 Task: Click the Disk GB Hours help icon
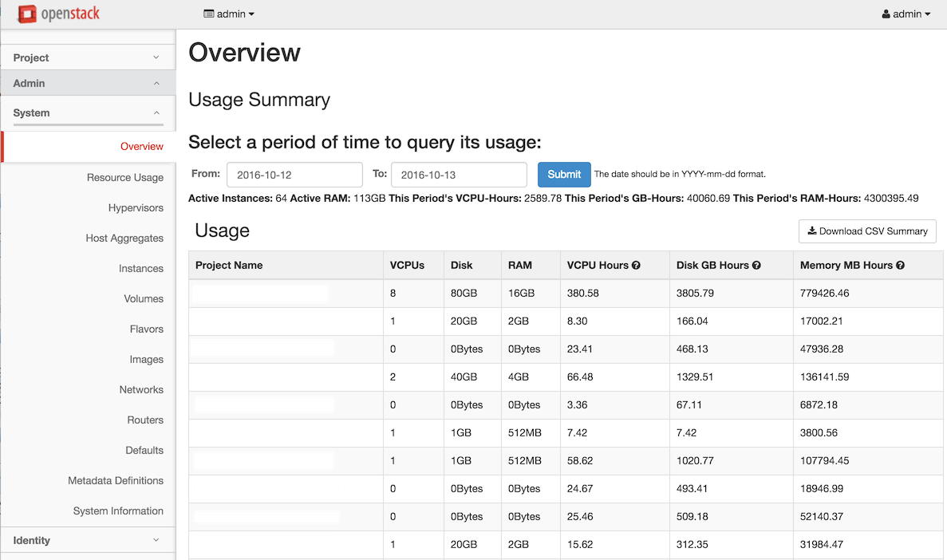(756, 266)
